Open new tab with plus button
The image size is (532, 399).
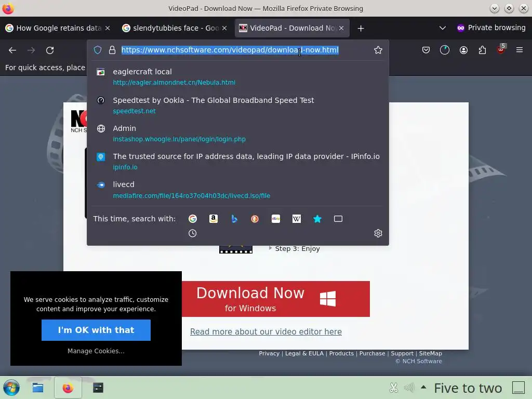361,29
